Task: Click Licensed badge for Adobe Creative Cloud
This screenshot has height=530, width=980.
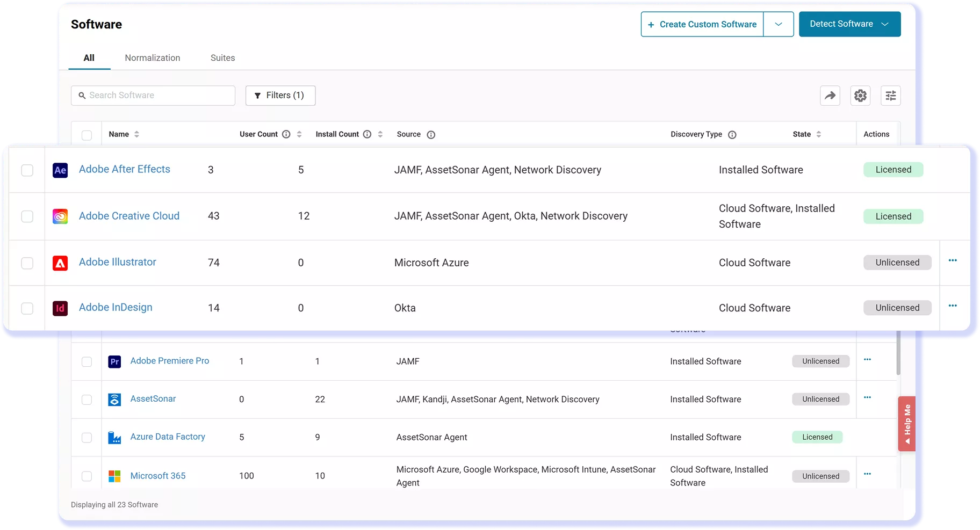Action: point(893,216)
